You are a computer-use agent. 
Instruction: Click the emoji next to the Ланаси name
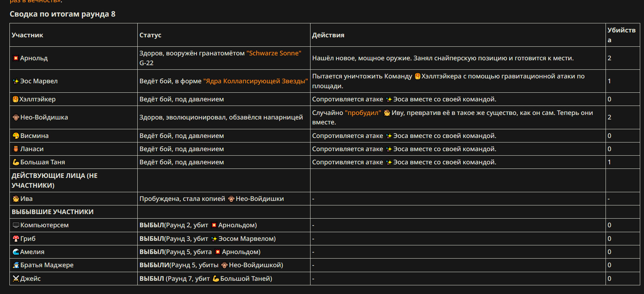16,149
